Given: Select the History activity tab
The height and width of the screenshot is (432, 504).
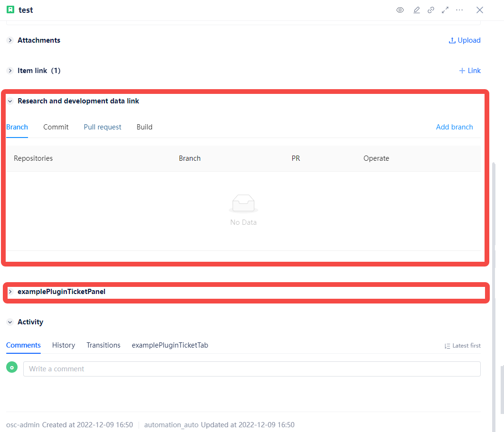Looking at the screenshot, I should pyautogui.click(x=64, y=345).
